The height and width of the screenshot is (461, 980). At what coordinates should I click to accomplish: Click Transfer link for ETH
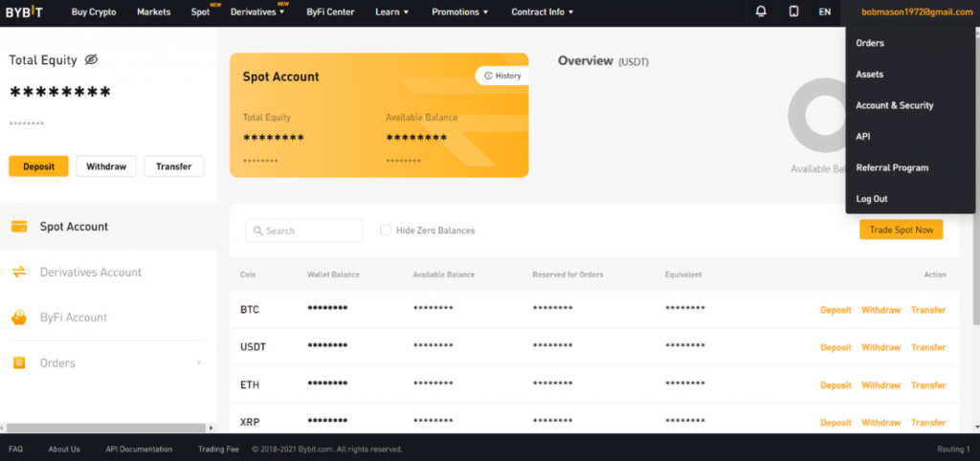[x=928, y=385]
